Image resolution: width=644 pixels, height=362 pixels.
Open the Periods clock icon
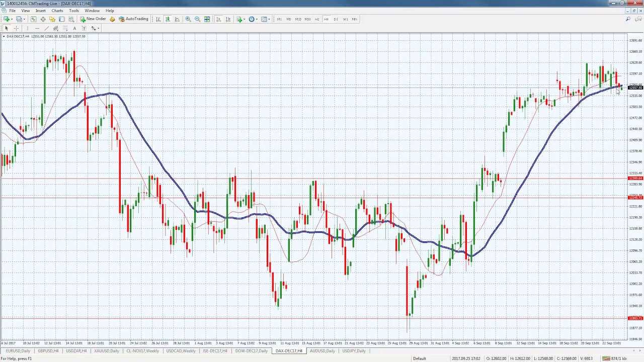pos(252,19)
